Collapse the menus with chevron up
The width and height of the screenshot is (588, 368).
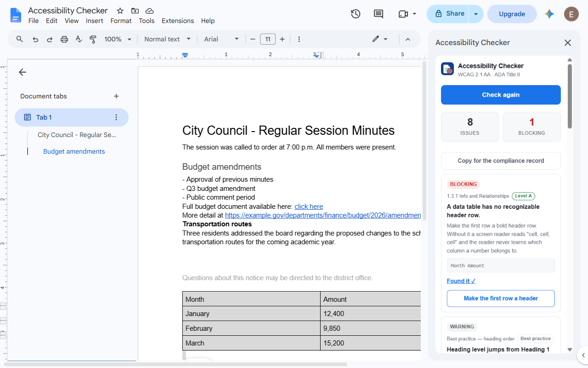pyautogui.click(x=407, y=39)
